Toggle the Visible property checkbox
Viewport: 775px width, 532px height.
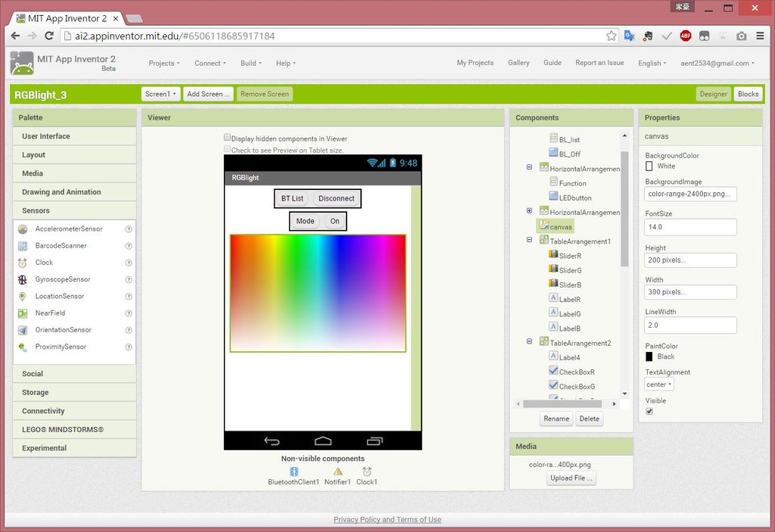pyautogui.click(x=649, y=412)
